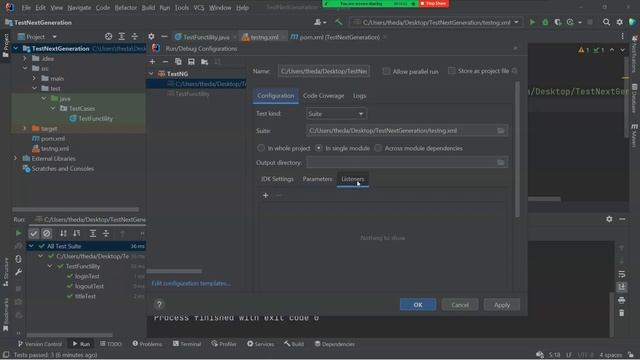640x360 pixels.
Task: Run with coverage shield icon
Action: coord(558,22)
